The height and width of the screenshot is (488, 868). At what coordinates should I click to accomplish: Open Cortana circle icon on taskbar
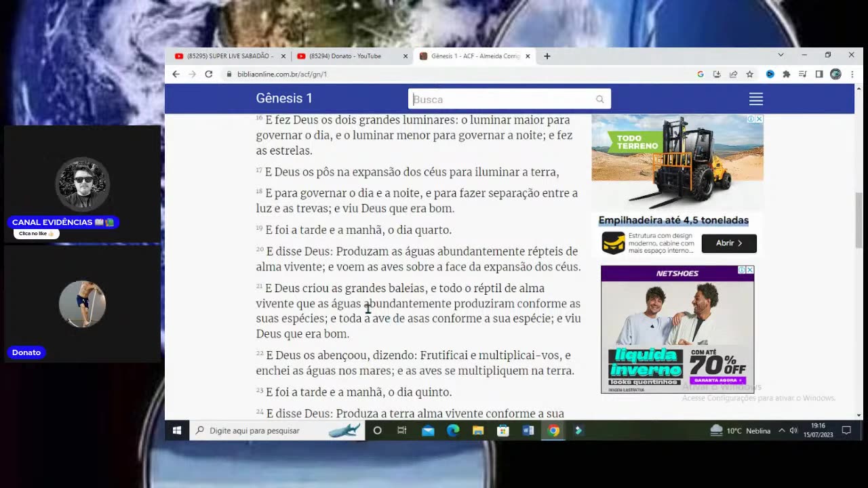[x=378, y=430]
